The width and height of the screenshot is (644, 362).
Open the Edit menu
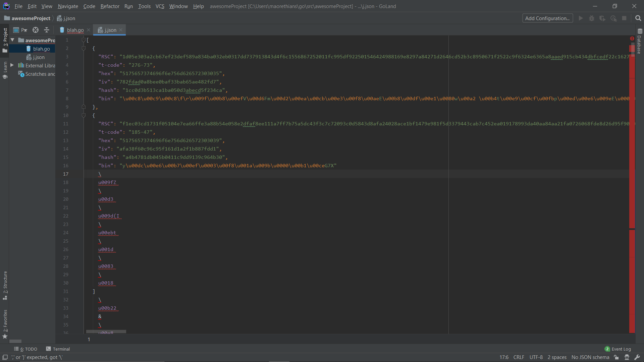(32, 6)
